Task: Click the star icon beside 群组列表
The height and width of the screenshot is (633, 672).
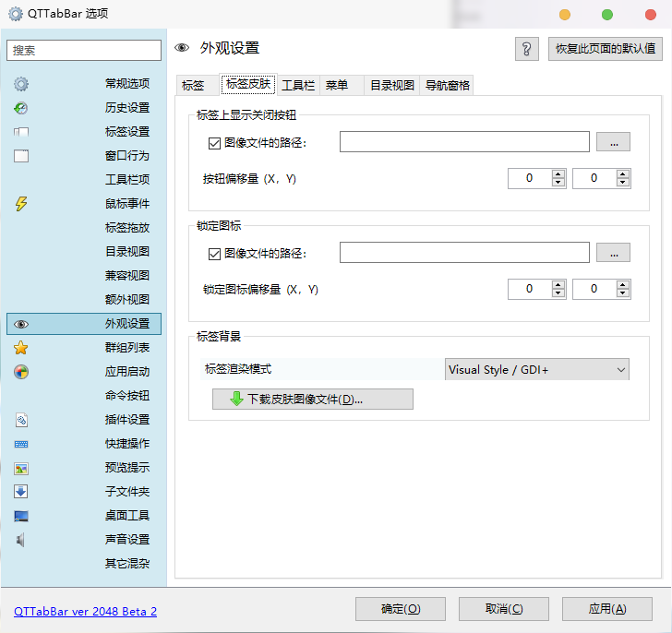Action: [x=21, y=348]
